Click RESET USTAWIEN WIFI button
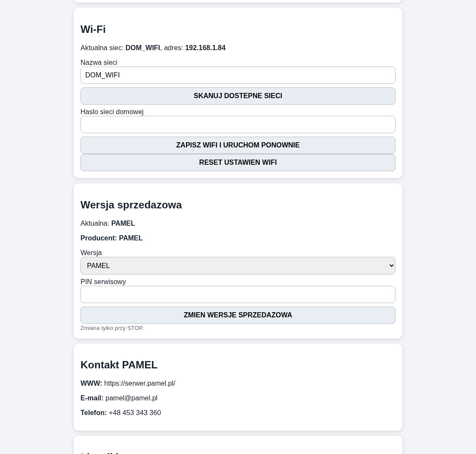Screen dimensions: 476x454 coord(238,163)
